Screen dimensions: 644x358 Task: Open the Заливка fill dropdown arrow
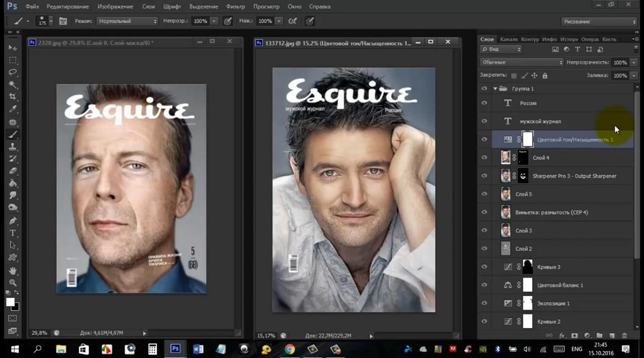(x=634, y=76)
